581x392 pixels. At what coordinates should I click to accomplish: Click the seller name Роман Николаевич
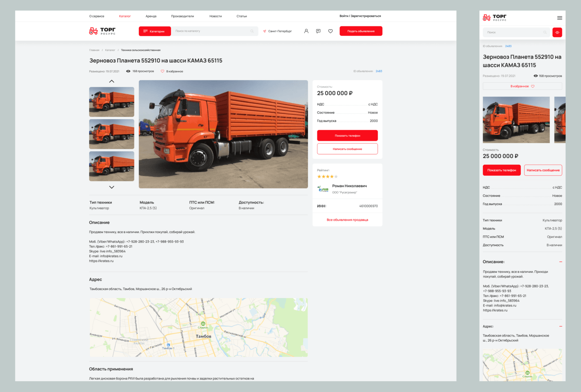click(x=349, y=186)
